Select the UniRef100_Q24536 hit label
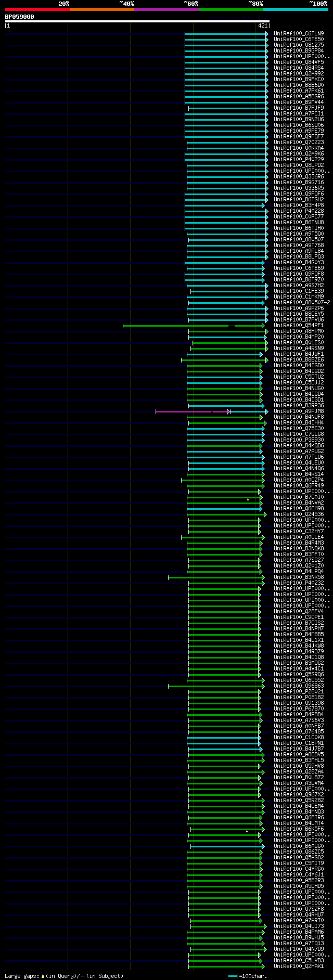333x980 pixels. (299, 514)
